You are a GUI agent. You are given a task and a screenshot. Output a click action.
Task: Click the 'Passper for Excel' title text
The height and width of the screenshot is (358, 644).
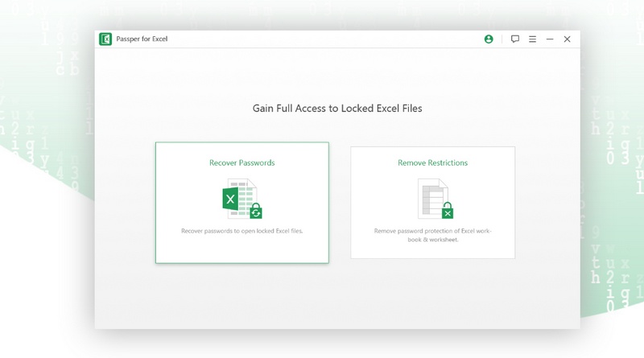142,39
